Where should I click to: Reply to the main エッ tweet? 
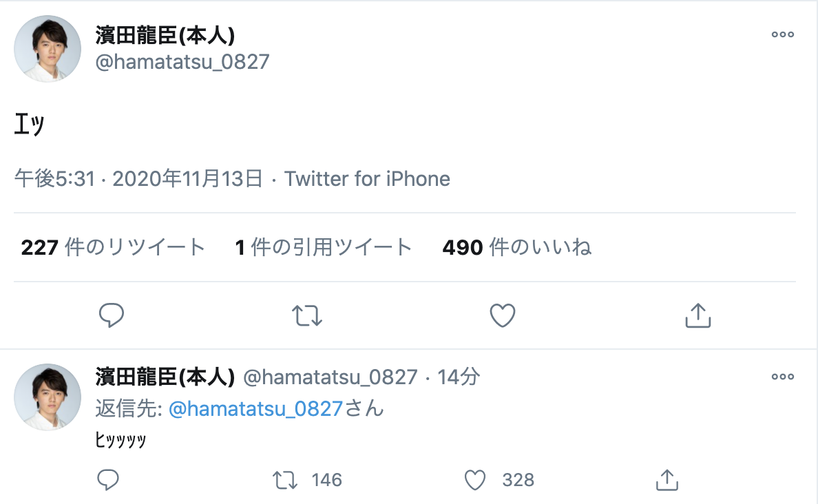tap(112, 315)
